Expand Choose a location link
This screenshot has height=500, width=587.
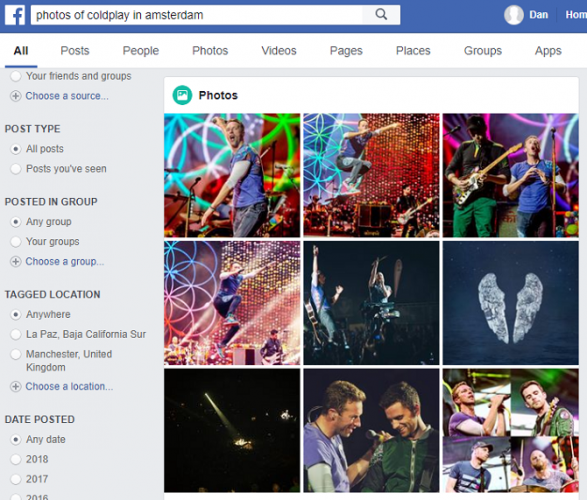pos(69,387)
